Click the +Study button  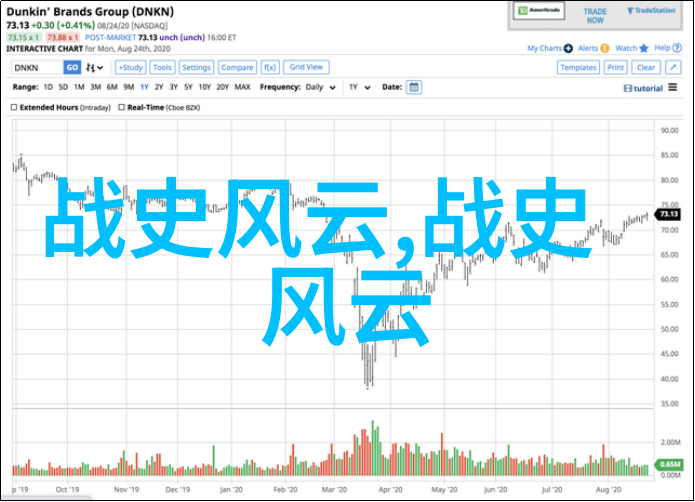(130, 67)
